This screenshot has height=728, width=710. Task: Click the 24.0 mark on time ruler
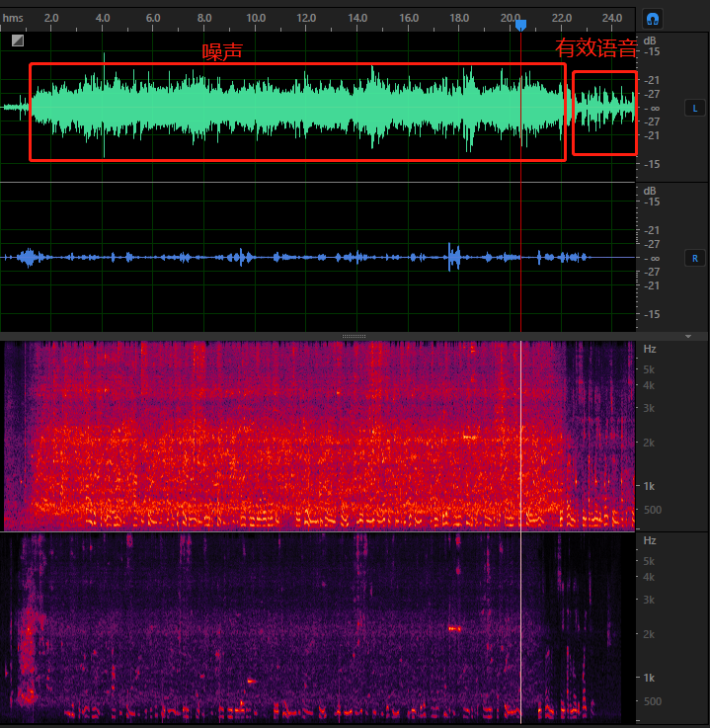(x=612, y=18)
